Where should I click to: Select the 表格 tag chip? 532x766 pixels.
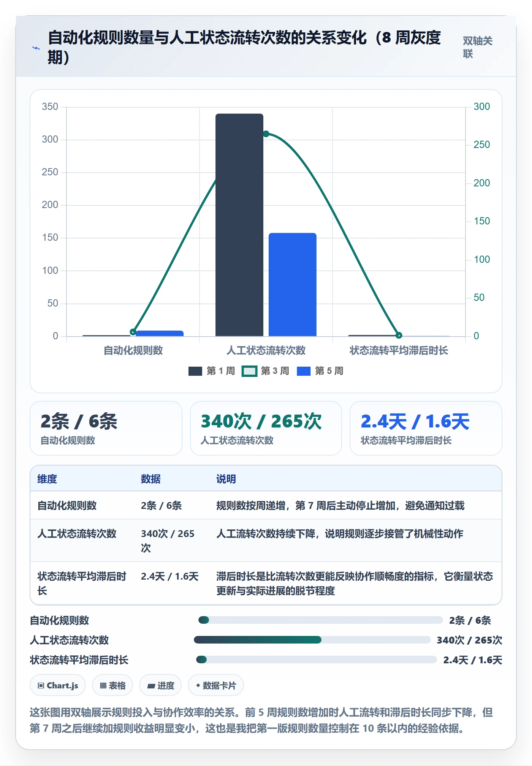[x=112, y=685]
